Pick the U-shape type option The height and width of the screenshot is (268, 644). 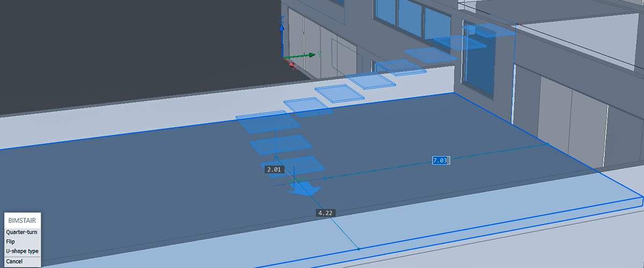tap(22, 251)
